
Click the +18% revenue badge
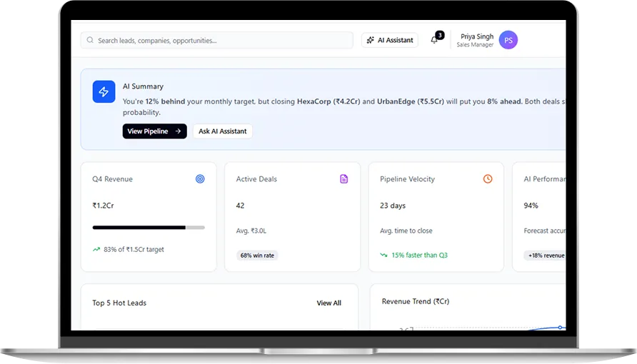(546, 256)
